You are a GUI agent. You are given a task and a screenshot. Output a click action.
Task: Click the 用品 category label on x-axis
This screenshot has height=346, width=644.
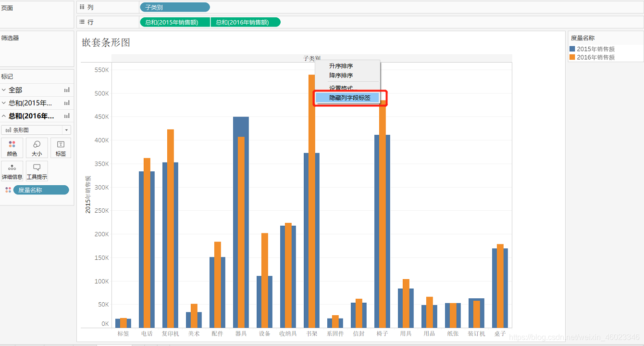[x=429, y=333]
